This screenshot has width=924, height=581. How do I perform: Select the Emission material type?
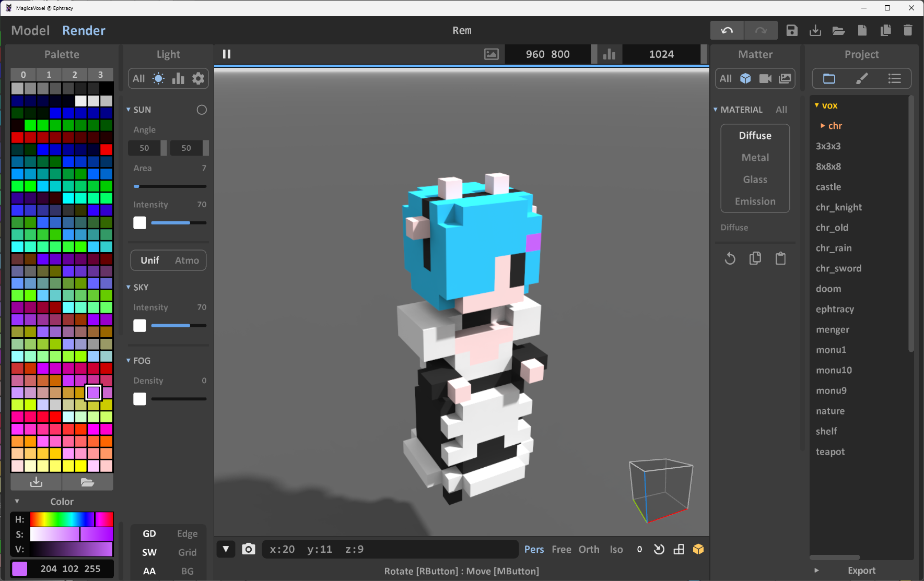[x=755, y=201]
